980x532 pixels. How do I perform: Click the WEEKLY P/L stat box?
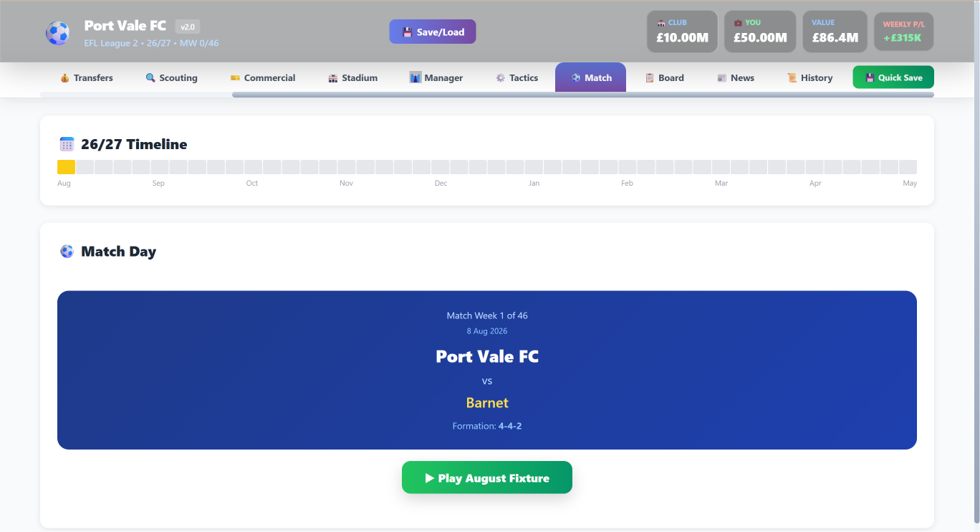tap(904, 32)
